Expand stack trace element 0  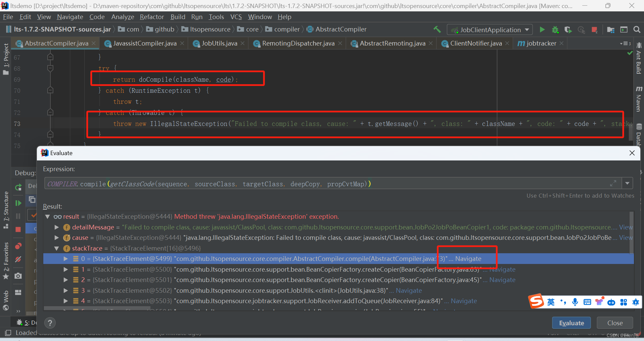click(66, 259)
